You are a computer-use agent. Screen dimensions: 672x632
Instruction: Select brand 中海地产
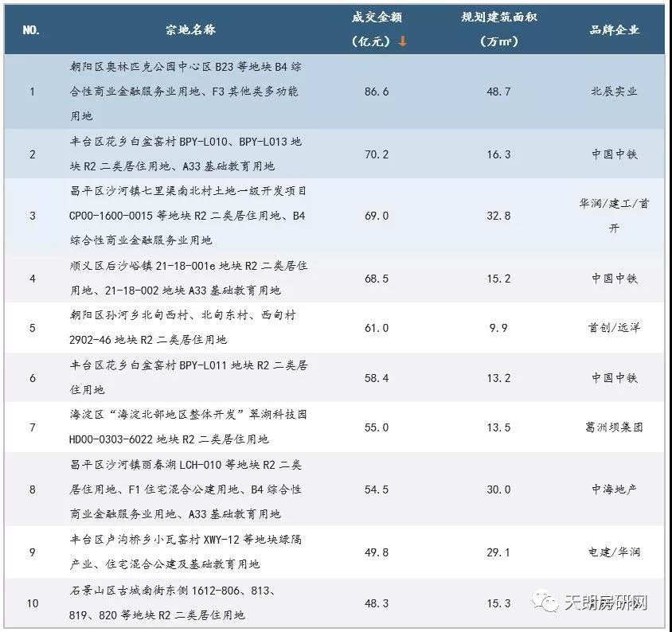pyautogui.click(x=614, y=490)
